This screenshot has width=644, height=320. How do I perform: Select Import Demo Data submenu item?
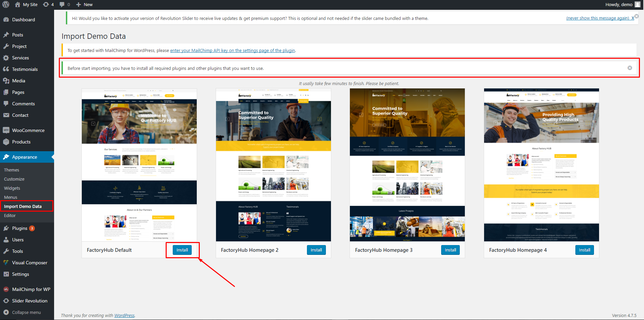point(23,206)
